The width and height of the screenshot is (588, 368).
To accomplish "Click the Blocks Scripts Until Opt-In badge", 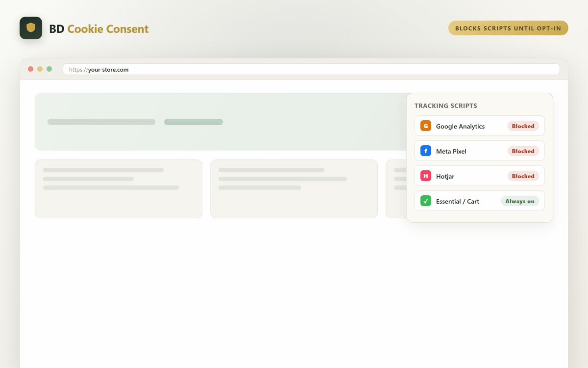I will pos(508,28).
